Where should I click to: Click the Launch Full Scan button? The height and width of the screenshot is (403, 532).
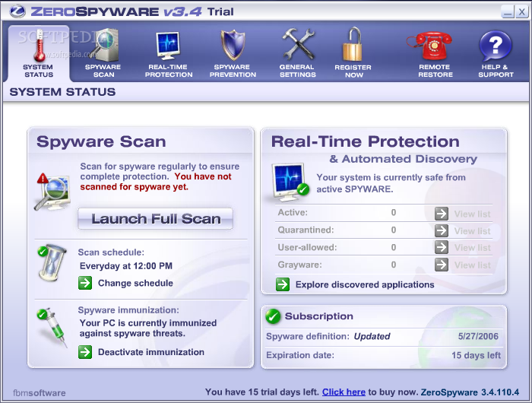click(155, 219)
